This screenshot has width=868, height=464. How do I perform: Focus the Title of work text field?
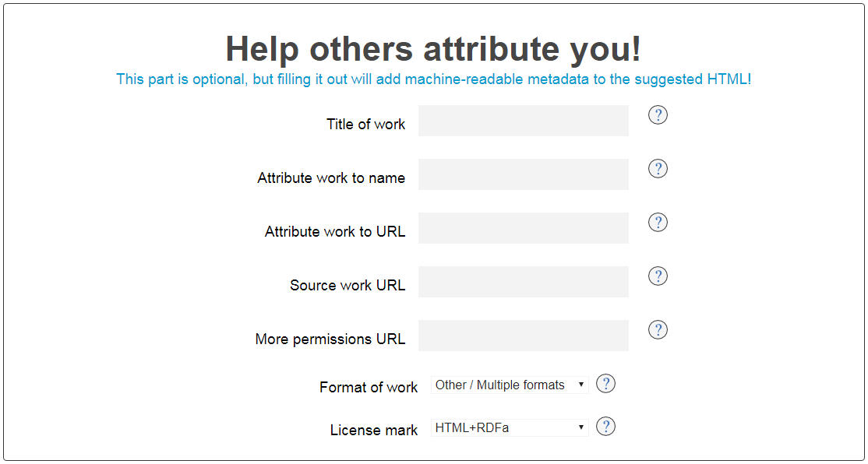pyautogui.click(x=523, y=121)
